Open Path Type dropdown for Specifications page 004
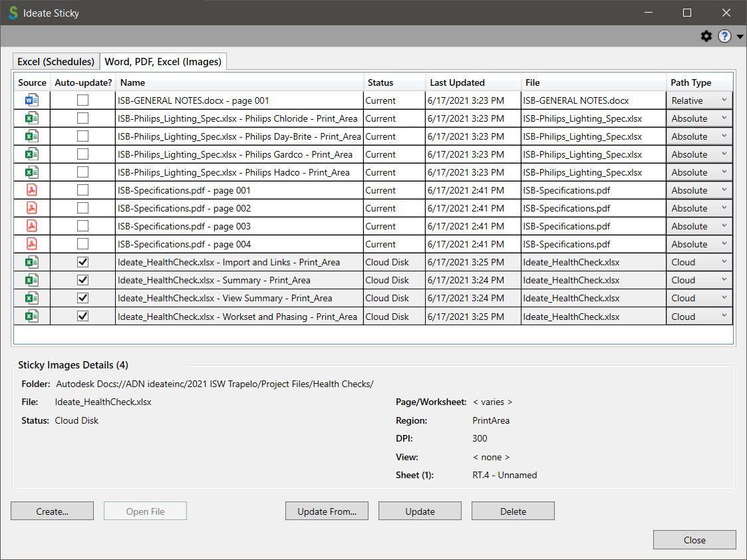Viewport: 747px width, 560px height. click(x=699, y=244)
